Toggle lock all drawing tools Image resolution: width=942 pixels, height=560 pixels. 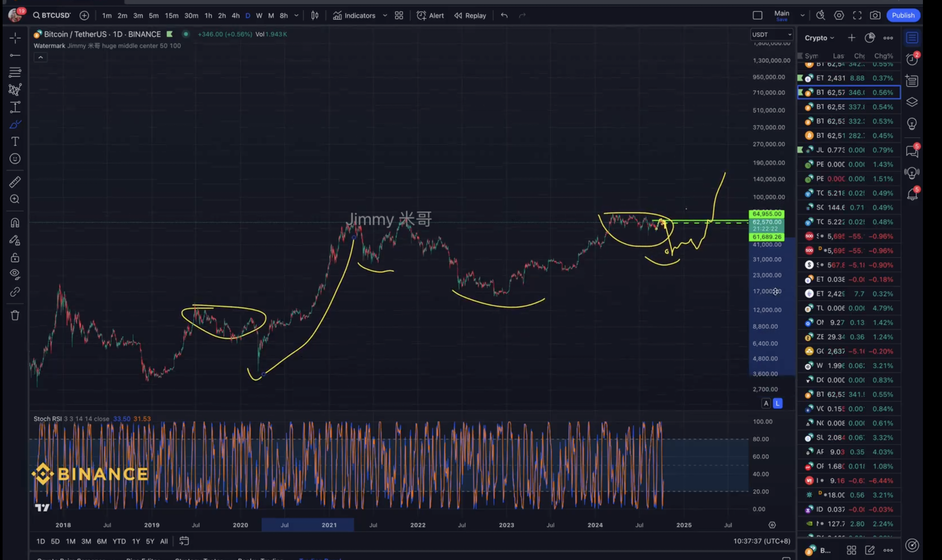[15, 258]
